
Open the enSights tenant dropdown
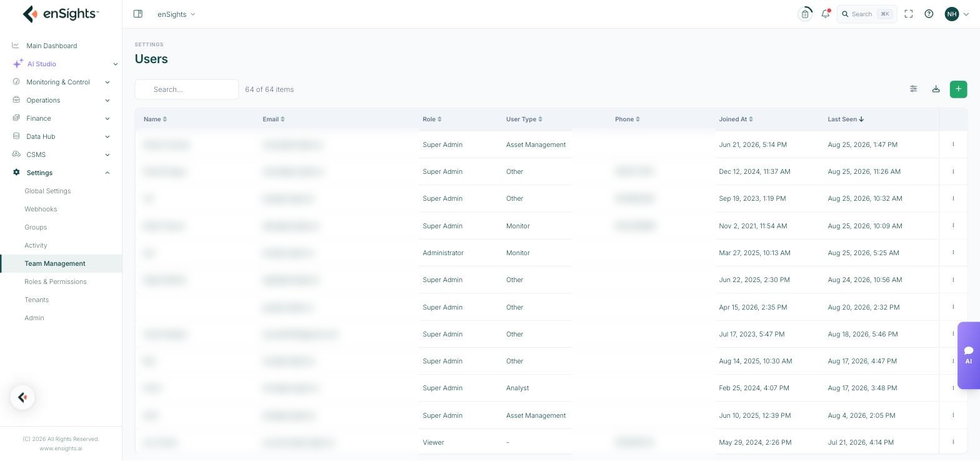176,14
